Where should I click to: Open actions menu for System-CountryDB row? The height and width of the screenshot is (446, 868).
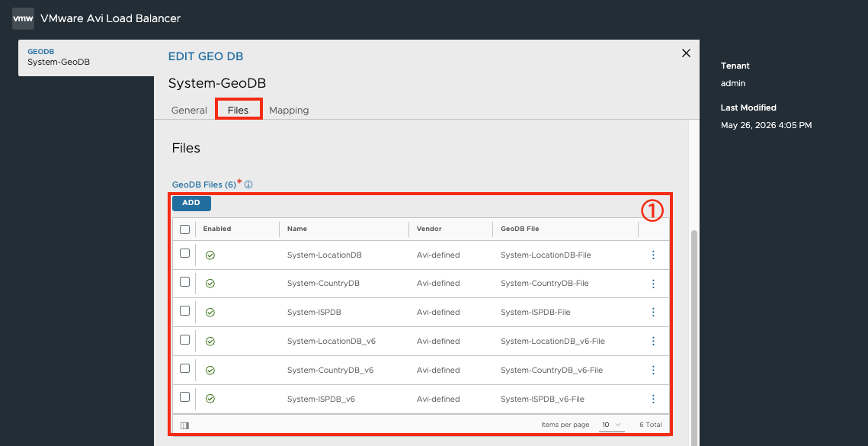click(653, 284)
